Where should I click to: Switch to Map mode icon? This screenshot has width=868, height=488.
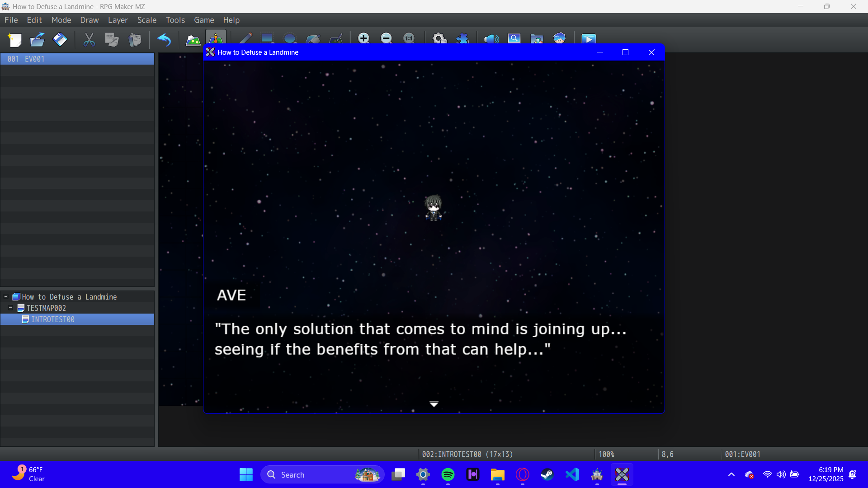[193, 40]
